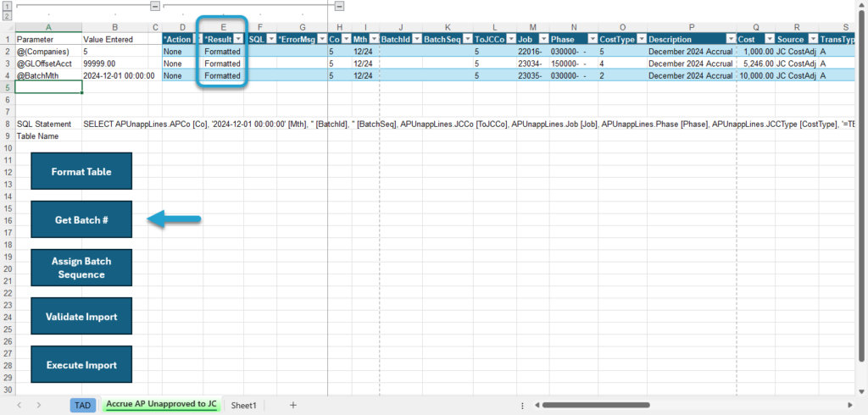Open the Phase column filter dropdown
Image resolution: width=868 pixels, height=415 pixels.
[x=593, y=39]
